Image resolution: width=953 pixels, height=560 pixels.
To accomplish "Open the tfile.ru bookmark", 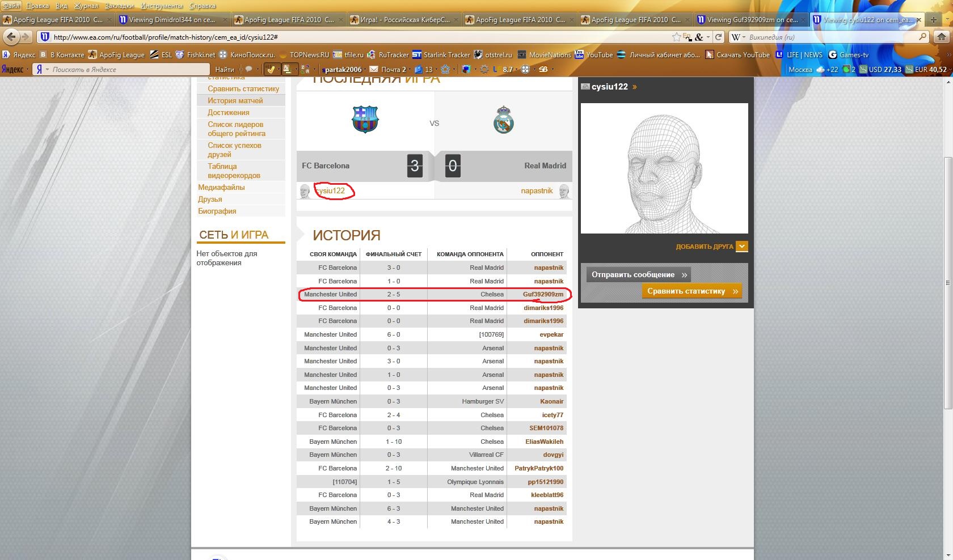I will click(348, 55).
